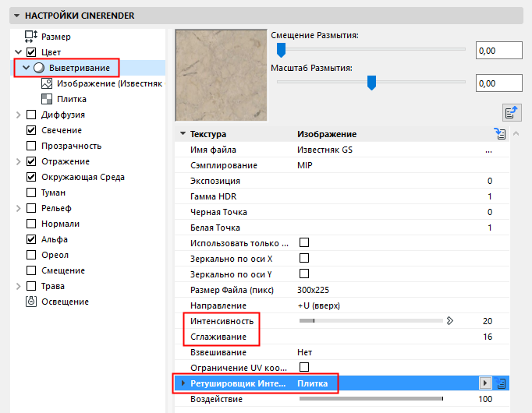
Task: Click the Масштаб Размытия slider handle
Action: click(372, 82)
